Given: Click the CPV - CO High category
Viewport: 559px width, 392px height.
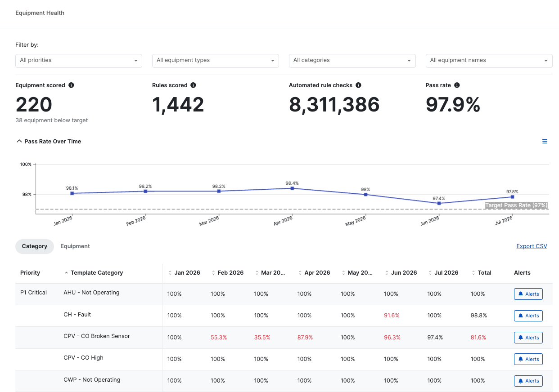Looking at the screenshot, I should (x=84, y=358).
